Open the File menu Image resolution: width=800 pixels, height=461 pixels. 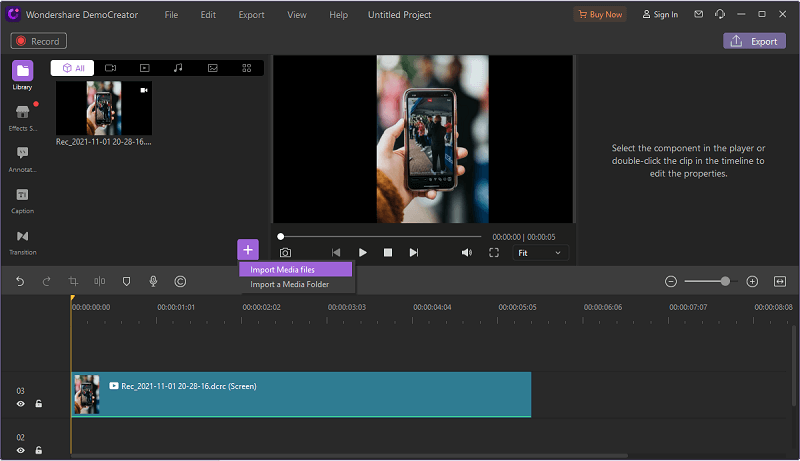click(171, 15)
